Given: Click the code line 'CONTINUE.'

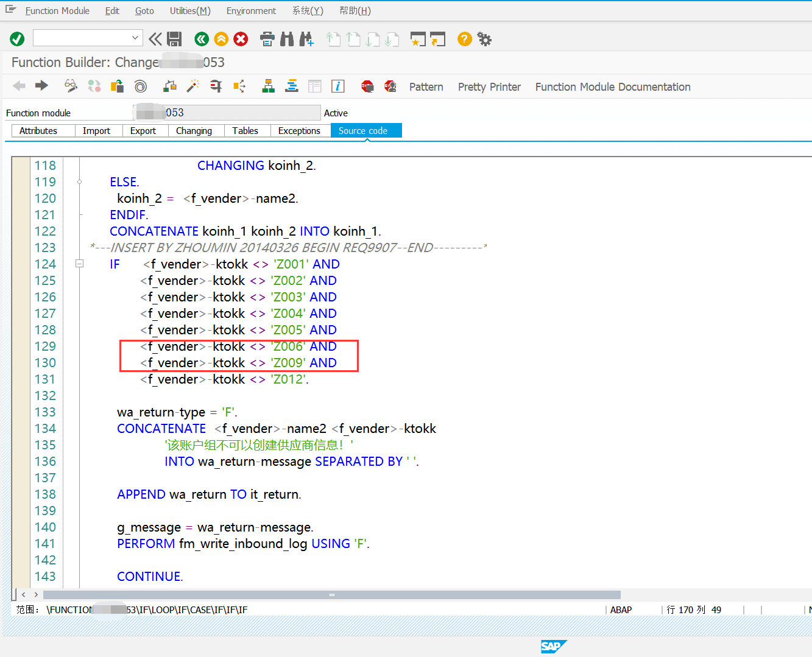Looking at the screenshot, I should coord(150,576).
